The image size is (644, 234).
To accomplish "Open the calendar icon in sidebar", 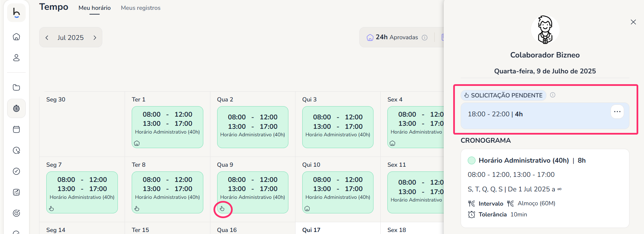I will 16,130.
